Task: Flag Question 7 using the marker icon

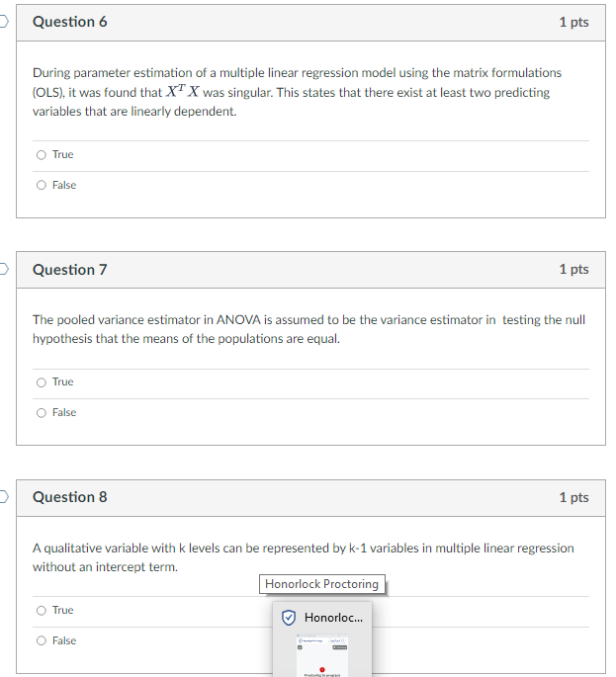Action: pos(3,269)
